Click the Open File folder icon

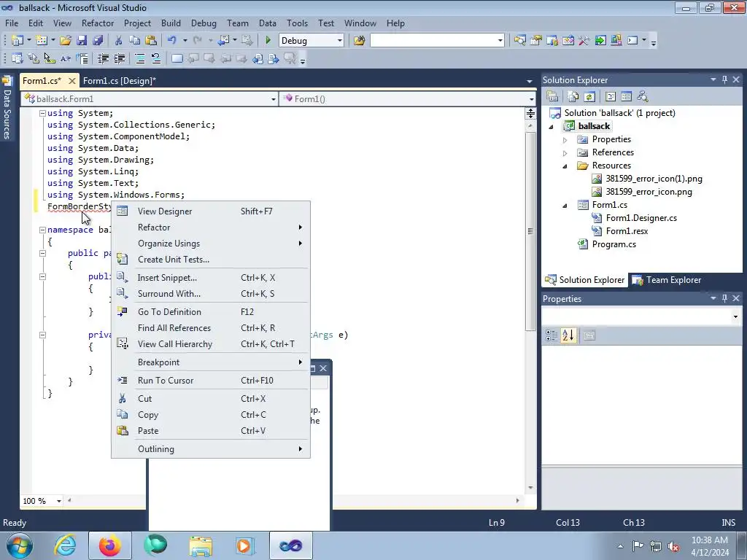point(65,41)
